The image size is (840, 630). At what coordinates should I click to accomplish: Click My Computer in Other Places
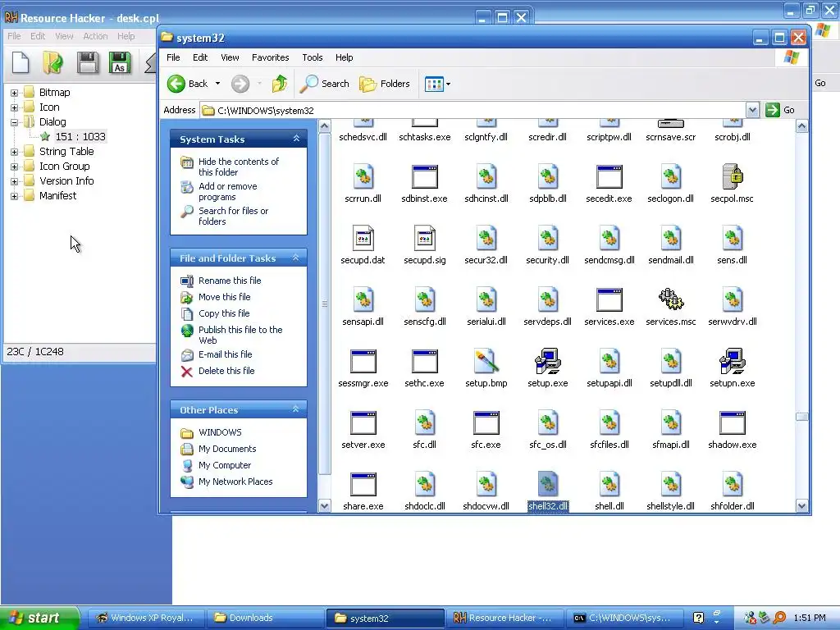(225, 465)
